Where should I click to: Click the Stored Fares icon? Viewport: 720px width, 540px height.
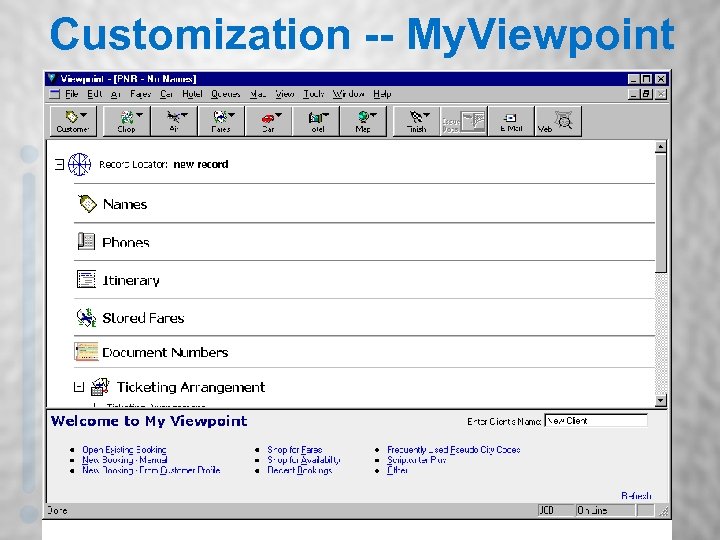coord(86,317)
